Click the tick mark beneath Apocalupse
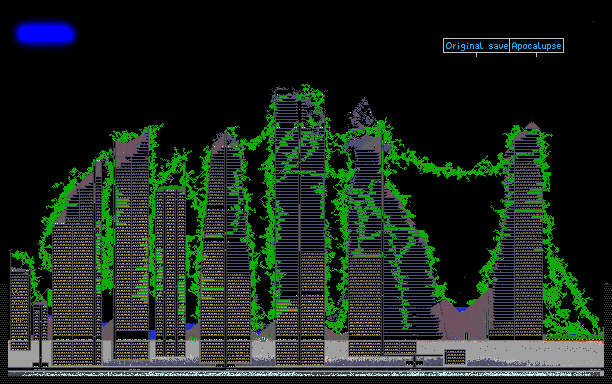Image resolution: width=612 pixels, height=384 pixels. pyautogui.click(x=536, y=55)
